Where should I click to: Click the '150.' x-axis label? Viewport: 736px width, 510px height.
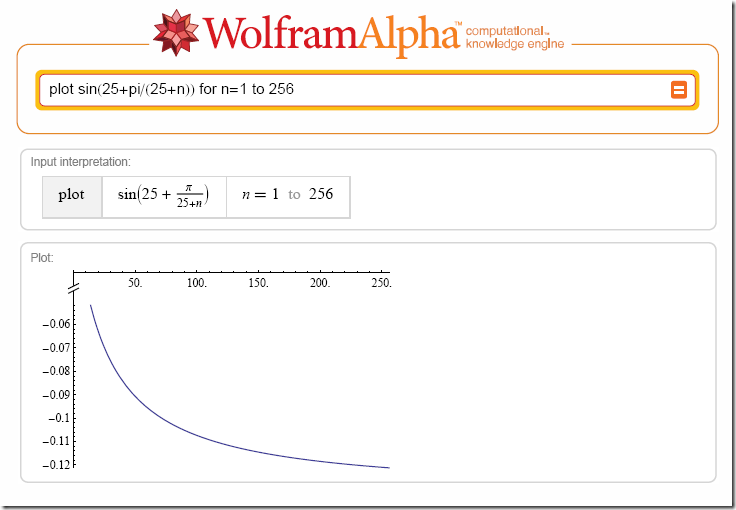coord(258,283)
